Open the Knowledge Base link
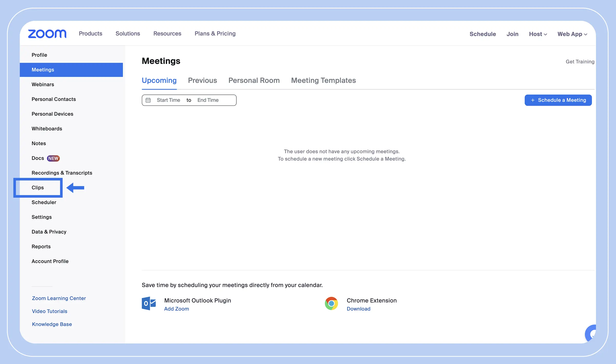The width and height of the screenshot is (616, 364). (x=52, y=324)
